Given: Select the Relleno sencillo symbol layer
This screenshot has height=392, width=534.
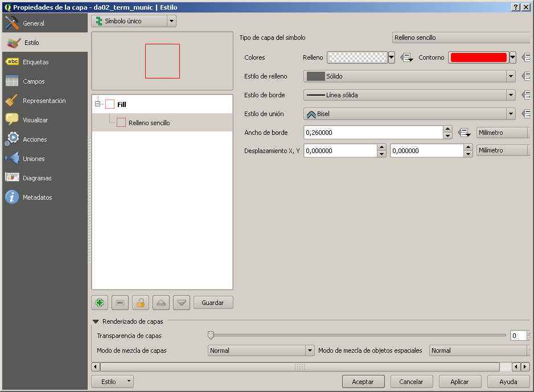Looking at the screenshot, I should (162, 123).
